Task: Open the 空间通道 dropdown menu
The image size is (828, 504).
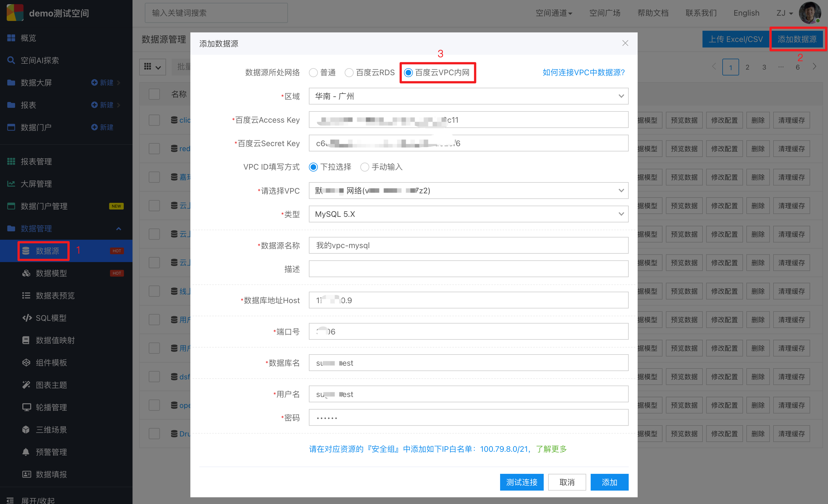Action: click(554, 13)
